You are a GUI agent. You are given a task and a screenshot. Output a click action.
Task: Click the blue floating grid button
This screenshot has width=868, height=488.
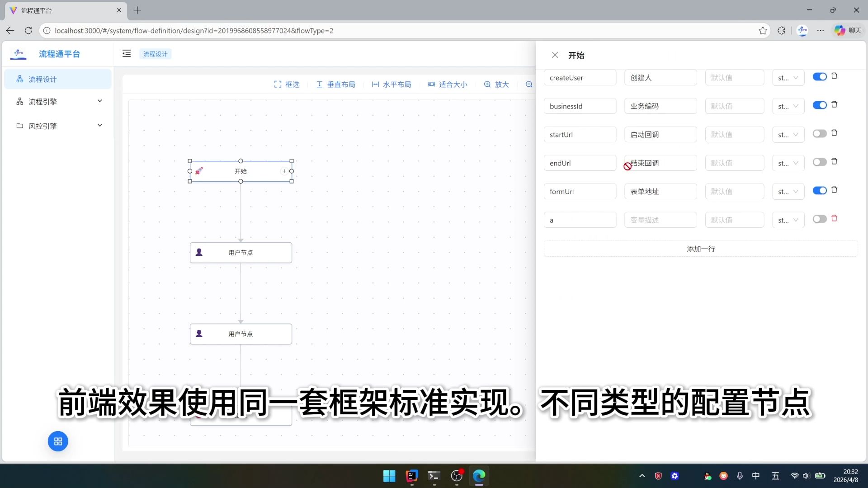click(x=58, y=441)
